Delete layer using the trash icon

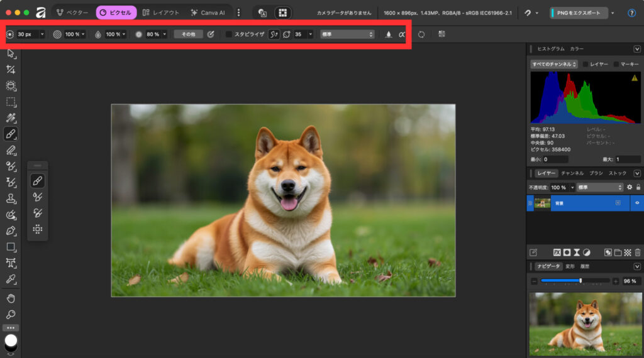coord(638,252)
